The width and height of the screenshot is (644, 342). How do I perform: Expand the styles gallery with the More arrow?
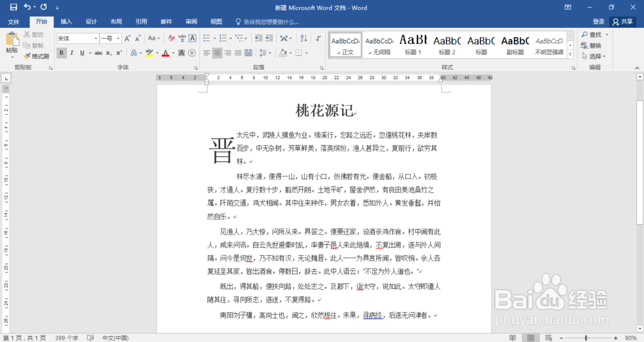(570, 54)
